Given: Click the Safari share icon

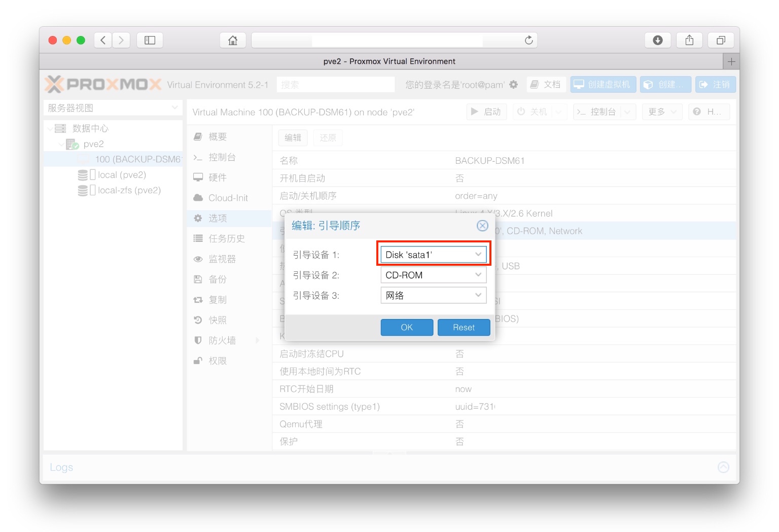Looking at the screenshot, I should point(689,40).
